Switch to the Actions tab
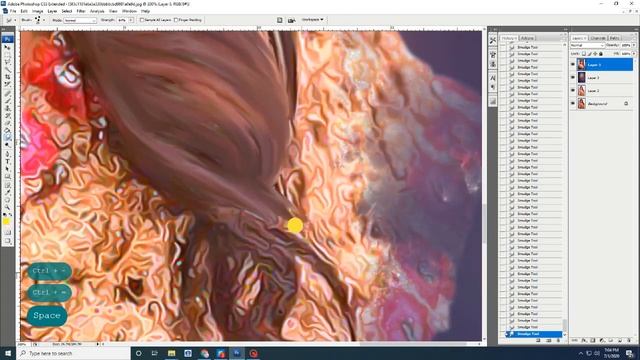640x360 pixels. coord(527,38)
